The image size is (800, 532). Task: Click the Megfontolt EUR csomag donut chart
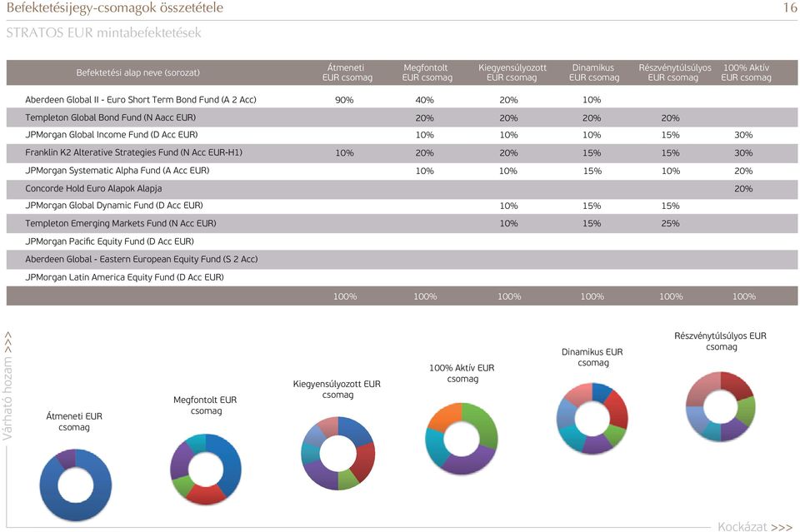pos(205,470)
